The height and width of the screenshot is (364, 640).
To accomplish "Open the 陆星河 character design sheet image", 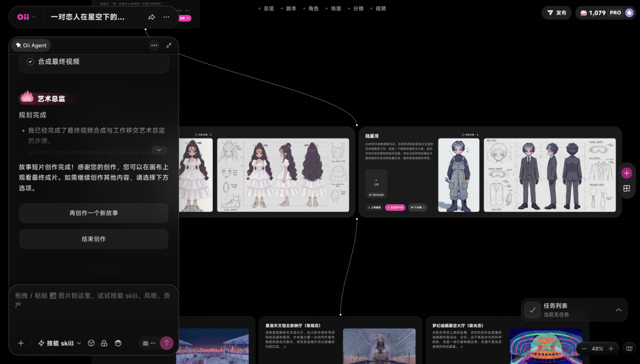I will click(550, 175).
